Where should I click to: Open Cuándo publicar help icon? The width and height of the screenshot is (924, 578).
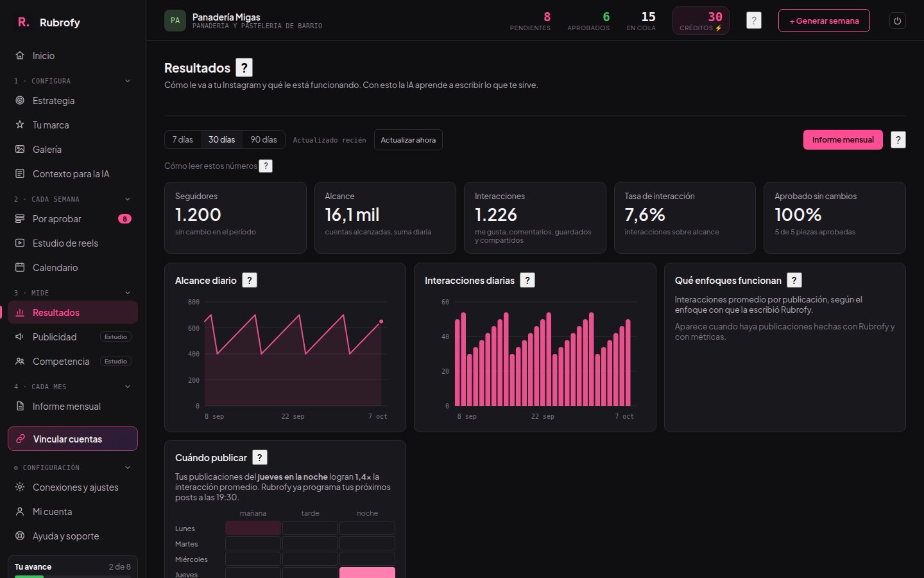tap(259, 457)
